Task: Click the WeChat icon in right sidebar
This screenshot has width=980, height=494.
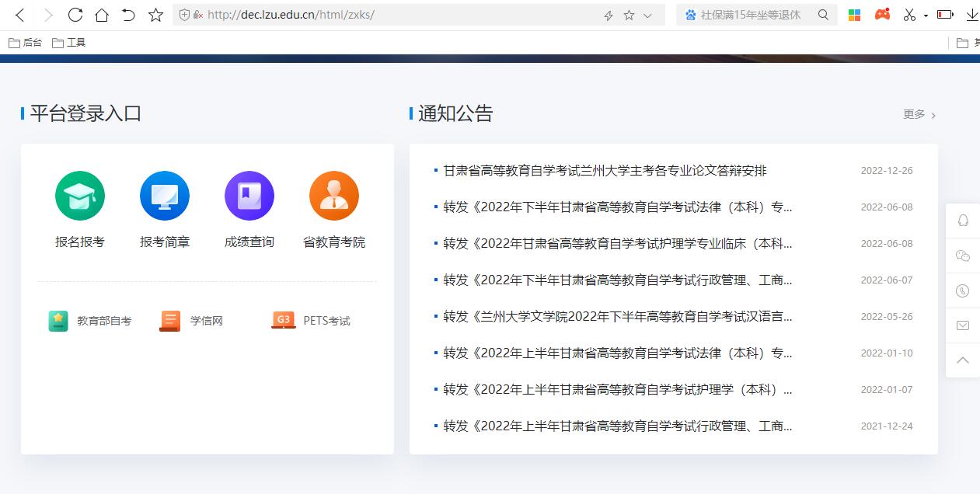Action: [963, 256]
